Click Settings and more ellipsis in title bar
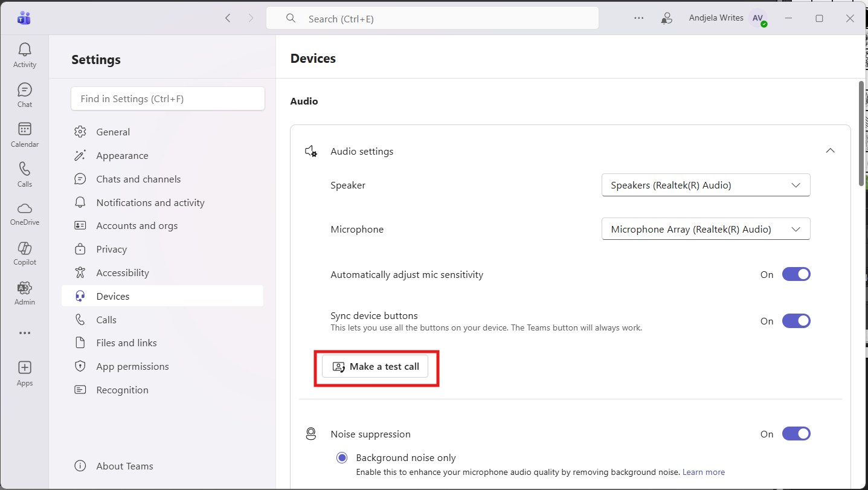The height and width of the screenshot is (490, 868). (x=638, y=18)
